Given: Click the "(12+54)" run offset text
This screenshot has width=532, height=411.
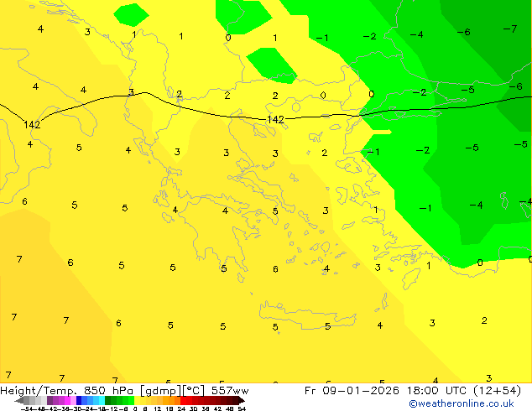Looking at the screenshot, I should click(x=497, y=391).
